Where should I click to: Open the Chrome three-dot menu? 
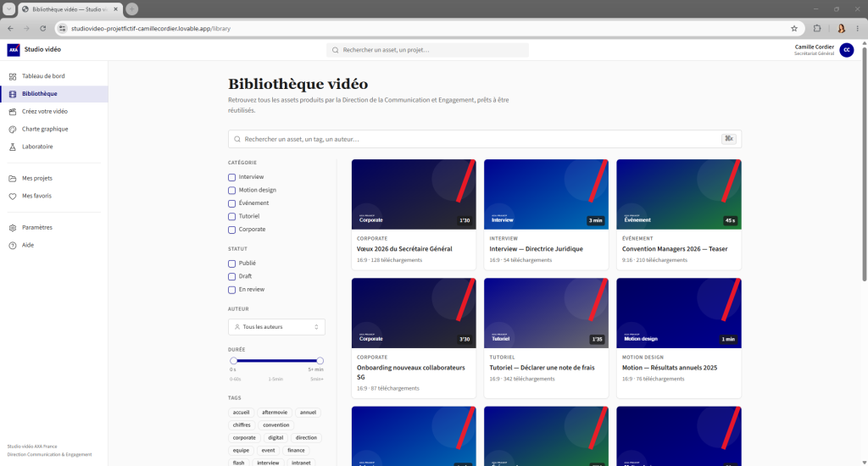pyautogui.click(x=858, y=28)
